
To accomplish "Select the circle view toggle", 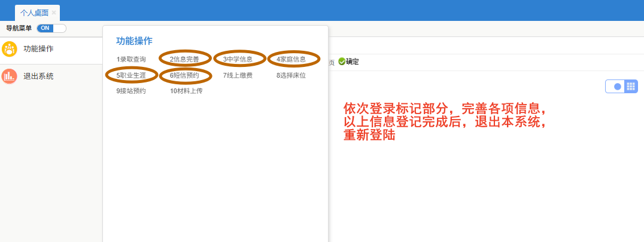I will (x=617, y=87).
